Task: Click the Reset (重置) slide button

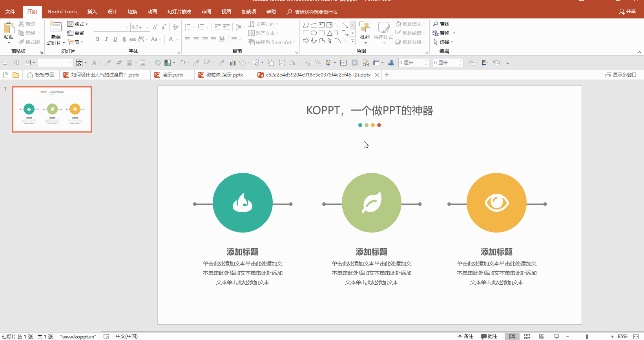Action: (76, 33)
